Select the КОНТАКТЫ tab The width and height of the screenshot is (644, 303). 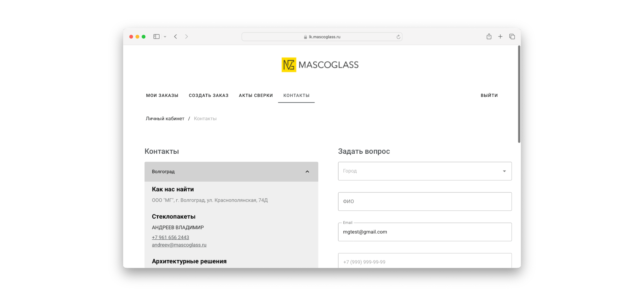[296, 95]
